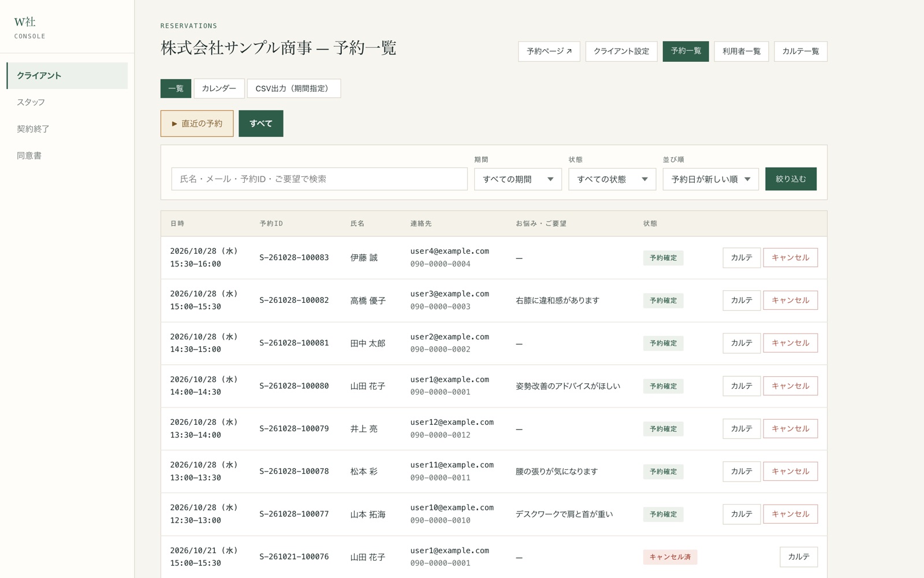
Task: Click the キャンセル済 status badge
Action: click(670, 557)
